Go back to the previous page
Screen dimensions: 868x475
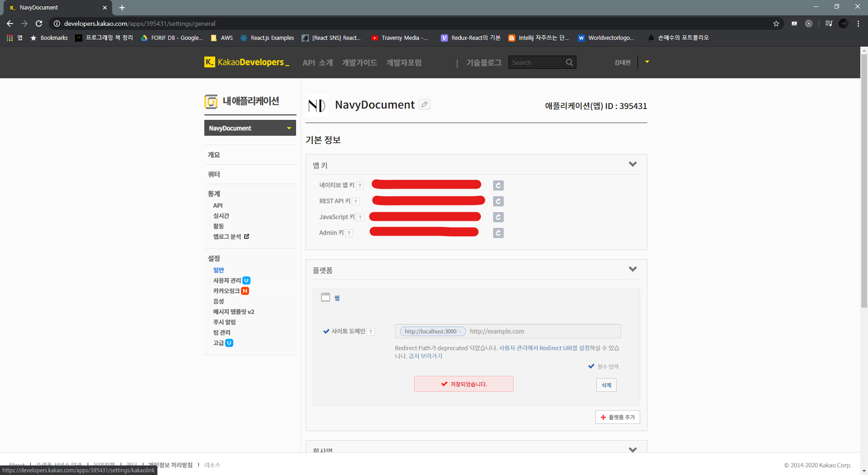(x=10, y=24)
